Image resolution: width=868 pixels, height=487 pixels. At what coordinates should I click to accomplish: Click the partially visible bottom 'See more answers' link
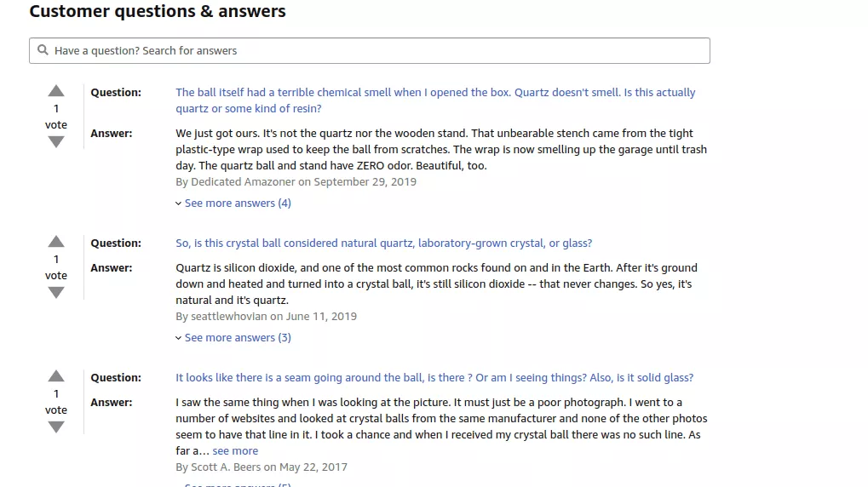click(x=237, y=484)
